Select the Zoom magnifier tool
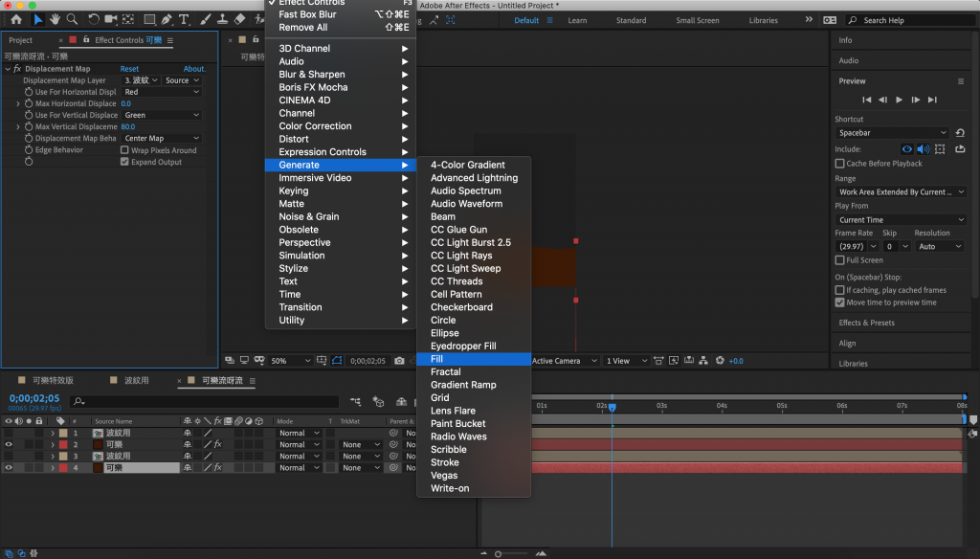This screenshot has width=980, height=559. 72,19
